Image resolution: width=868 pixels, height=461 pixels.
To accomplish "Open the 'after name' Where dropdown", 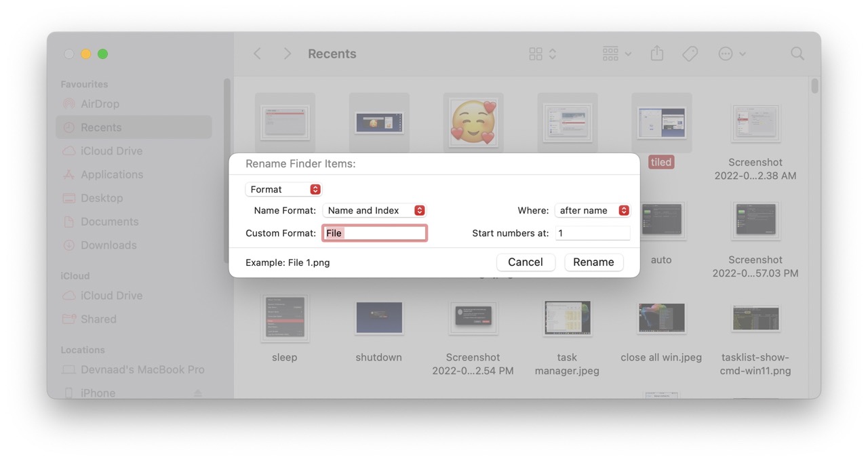I will pos(592,210).
